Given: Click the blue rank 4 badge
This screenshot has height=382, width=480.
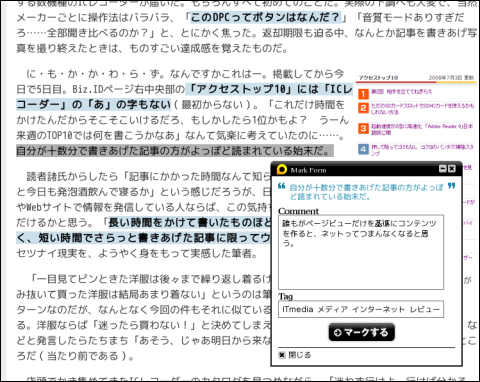Looking at the screenshot, I should point(363,149).
